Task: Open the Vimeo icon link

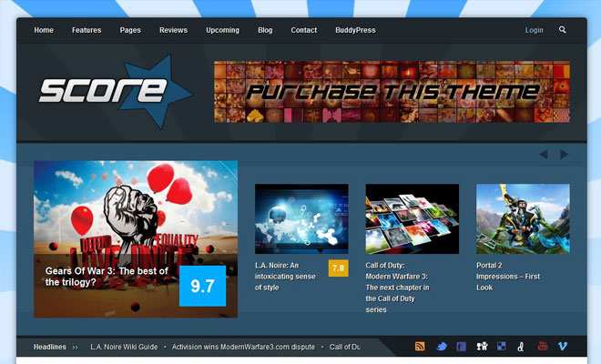Action: pos(563,347)
